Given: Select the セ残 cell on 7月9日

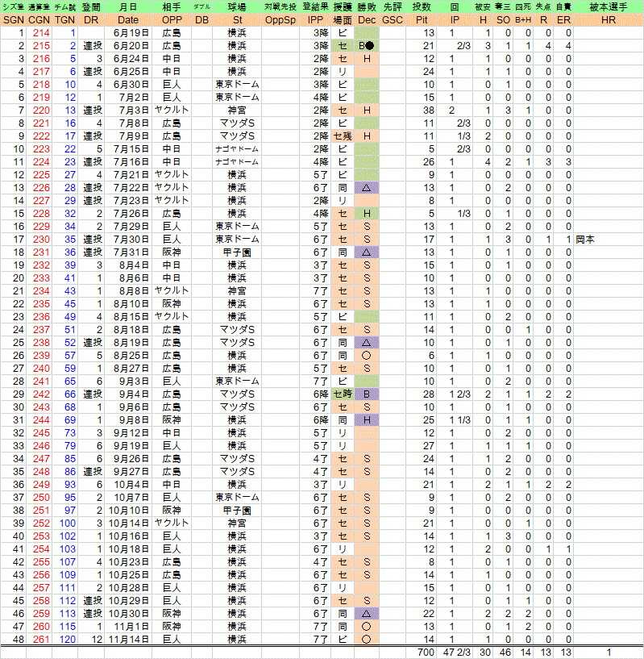Looking at the screenshot, I should pyautogui.click(x=343, y=136).
